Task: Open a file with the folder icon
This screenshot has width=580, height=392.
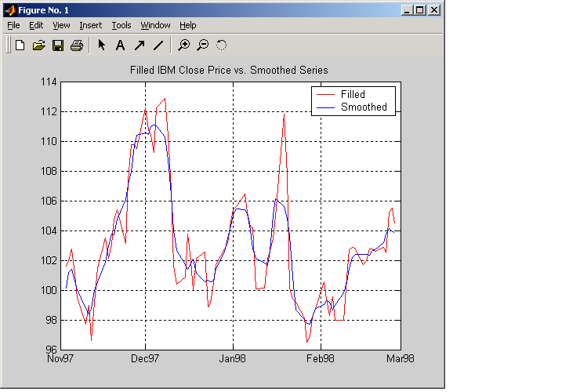Action: click(x=38, y=45)
